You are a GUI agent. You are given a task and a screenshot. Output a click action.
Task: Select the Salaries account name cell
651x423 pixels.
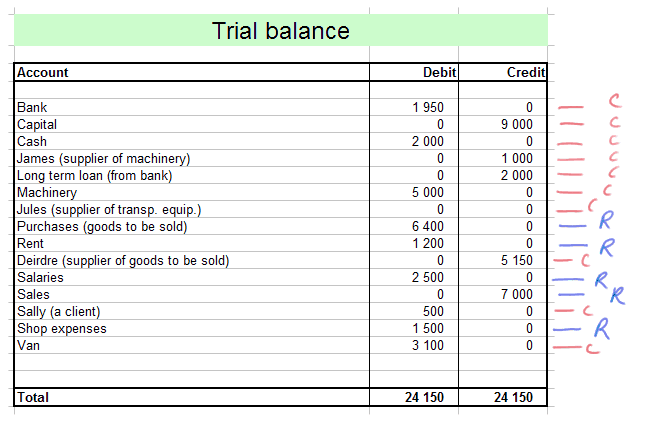coord(192,277)
